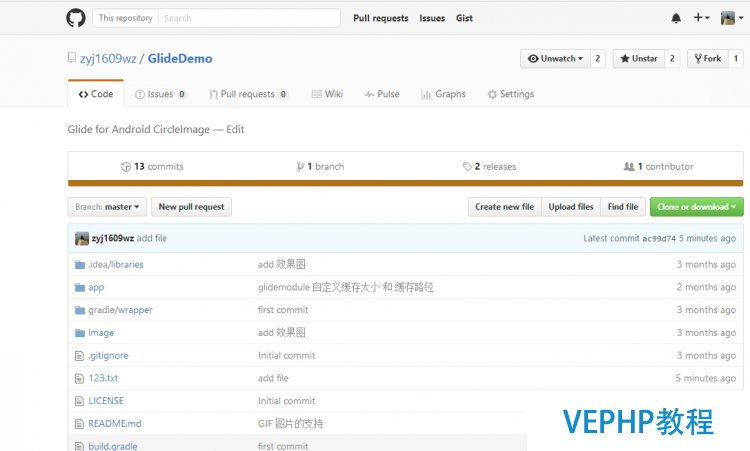Open notifications bell icon
Viewport: 750px width, 451px height.
[x=676, y=18]
